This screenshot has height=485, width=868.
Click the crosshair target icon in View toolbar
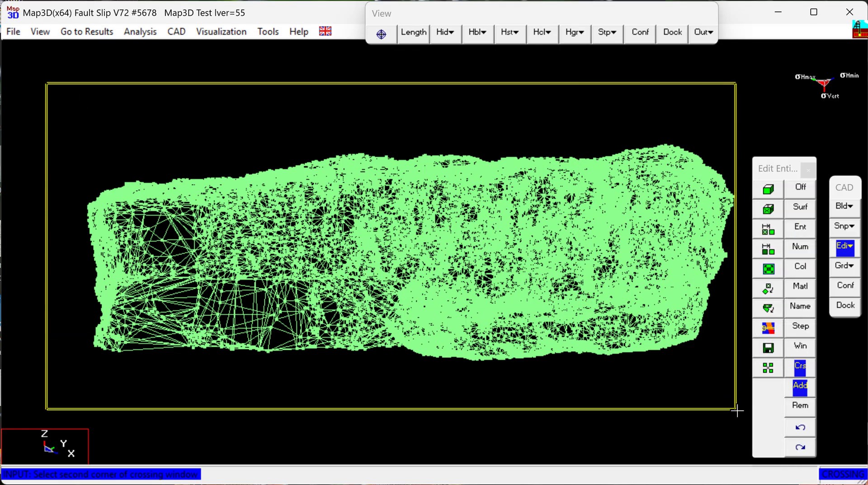click(381, 34)
